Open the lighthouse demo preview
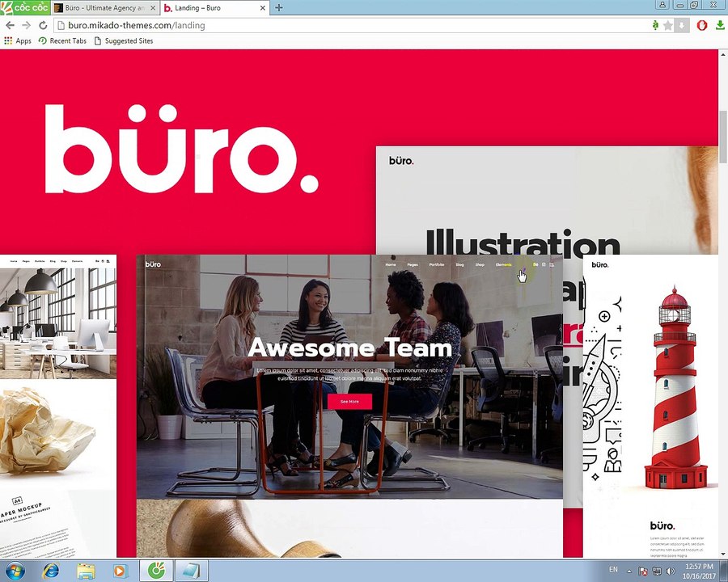This screenshot has height=582, width=728. click(650, 406)
